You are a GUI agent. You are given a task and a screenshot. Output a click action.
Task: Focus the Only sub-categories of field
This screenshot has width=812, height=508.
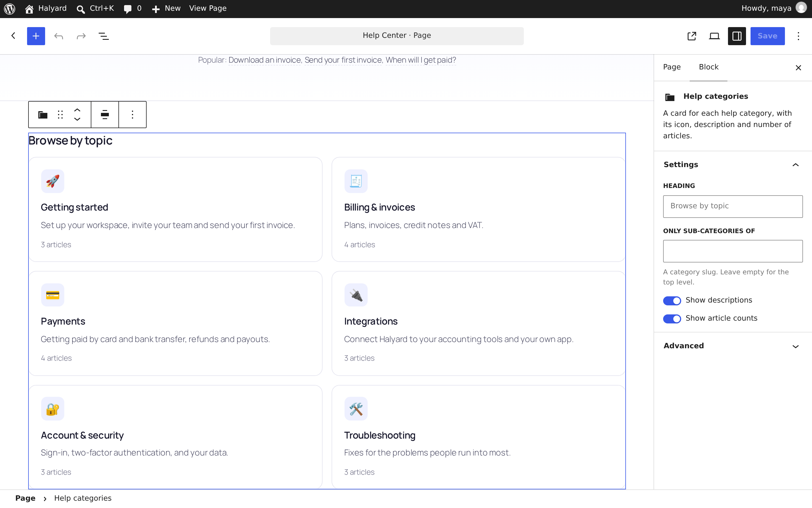click(x=733, y=251)
